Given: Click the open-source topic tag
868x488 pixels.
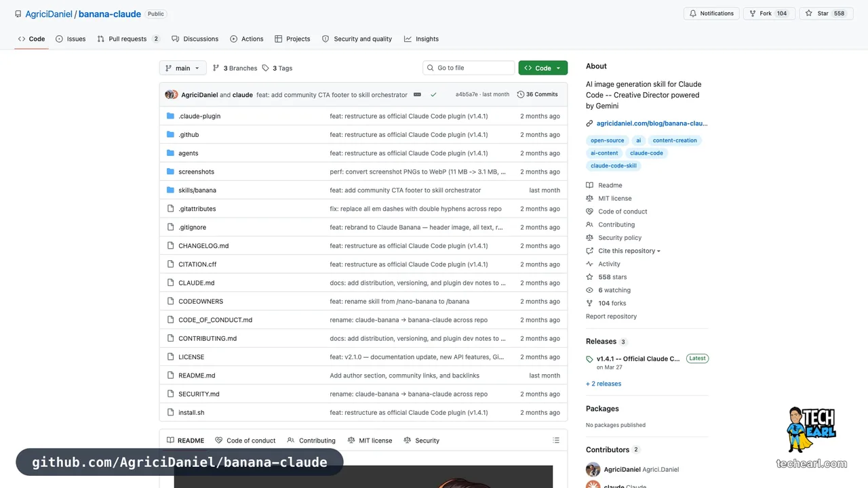Looking at the screenshot, I should pos(607,140).
